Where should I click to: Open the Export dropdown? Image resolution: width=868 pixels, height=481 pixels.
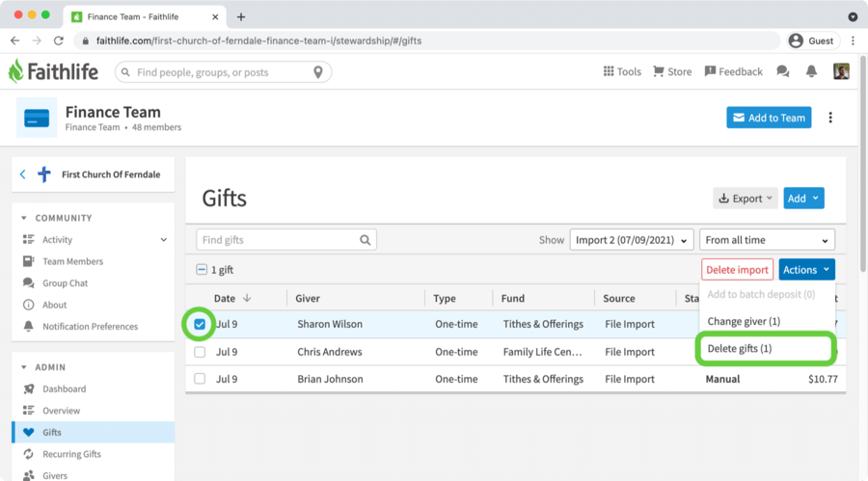click(746, 199)
